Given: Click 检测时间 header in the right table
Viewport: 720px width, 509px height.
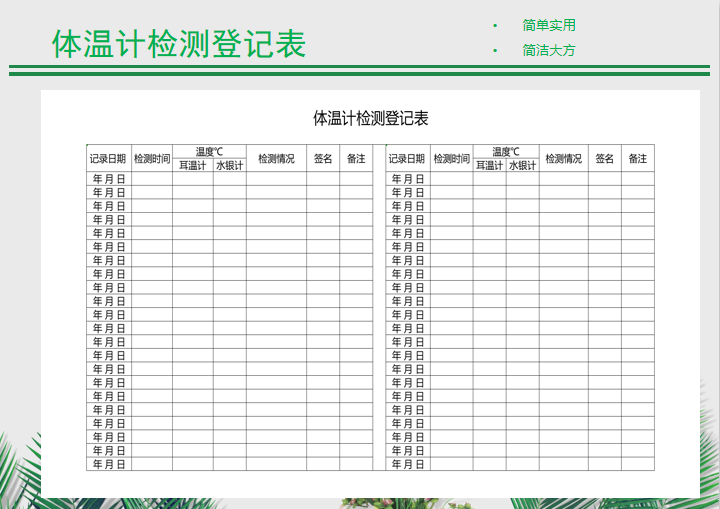Looking at the screenshot, I should [452, 158].
